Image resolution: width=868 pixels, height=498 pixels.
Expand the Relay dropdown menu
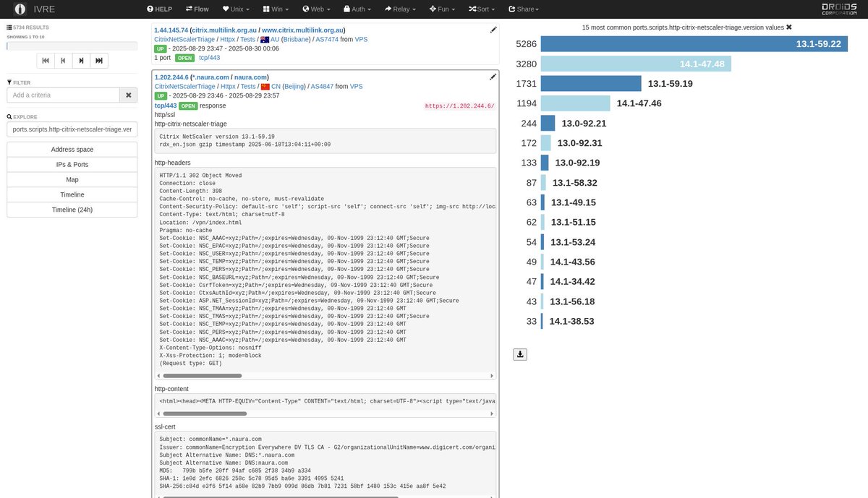400,9
